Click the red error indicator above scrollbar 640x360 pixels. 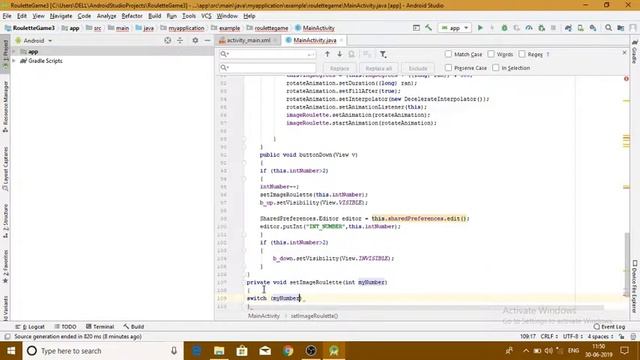[626, 78]
